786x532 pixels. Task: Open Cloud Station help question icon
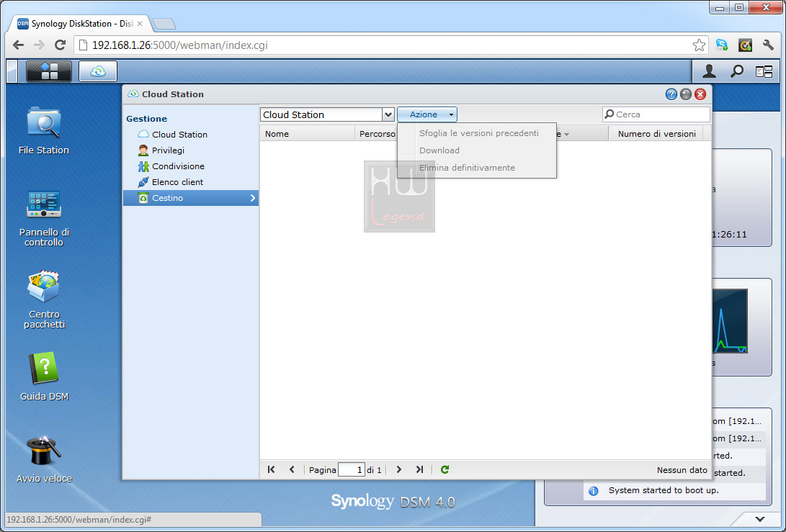(x=671, y=94)
